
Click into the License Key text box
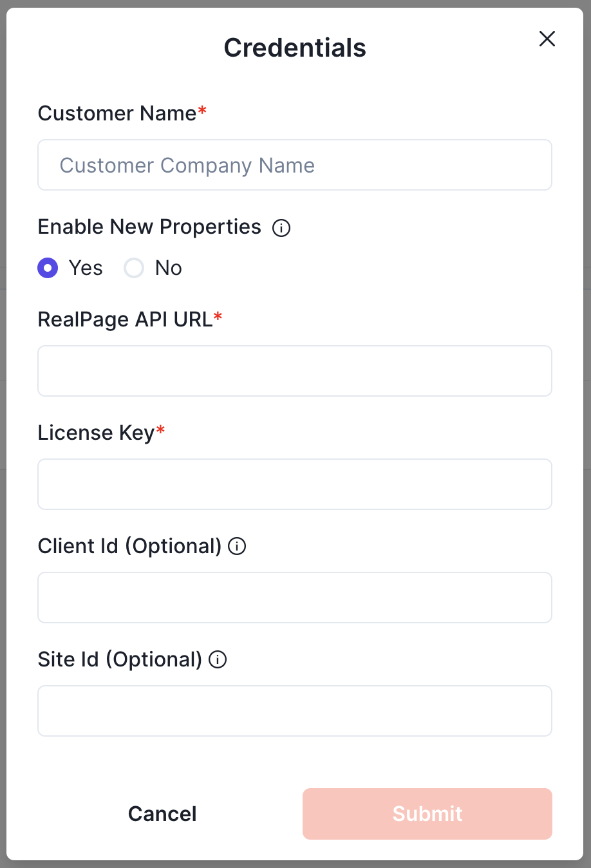295,484
